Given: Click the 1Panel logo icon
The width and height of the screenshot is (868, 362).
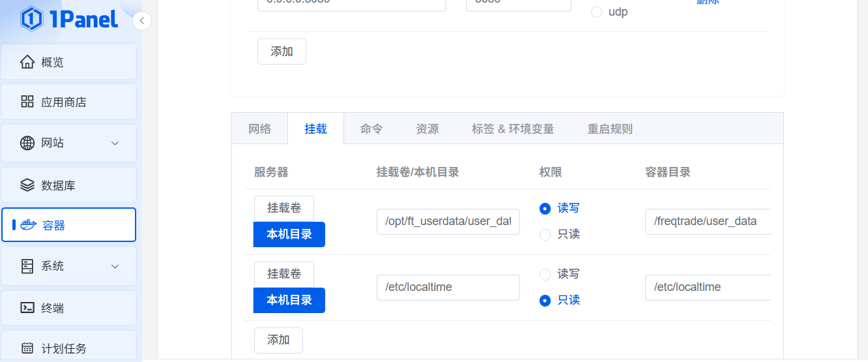Looking at the screenshot, I should click(x=32, y=19).
